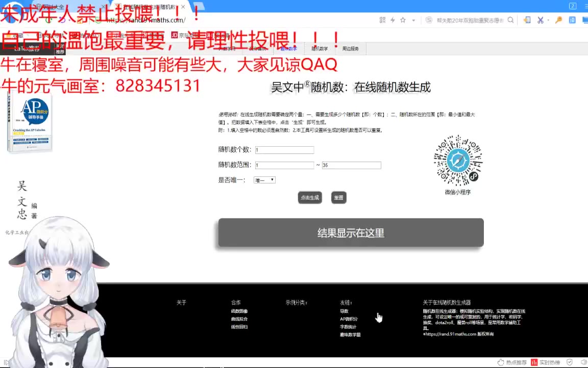Click the 关闭推荐 close-recommendation button
Screen dimensions: 588x368
point(60,49)
